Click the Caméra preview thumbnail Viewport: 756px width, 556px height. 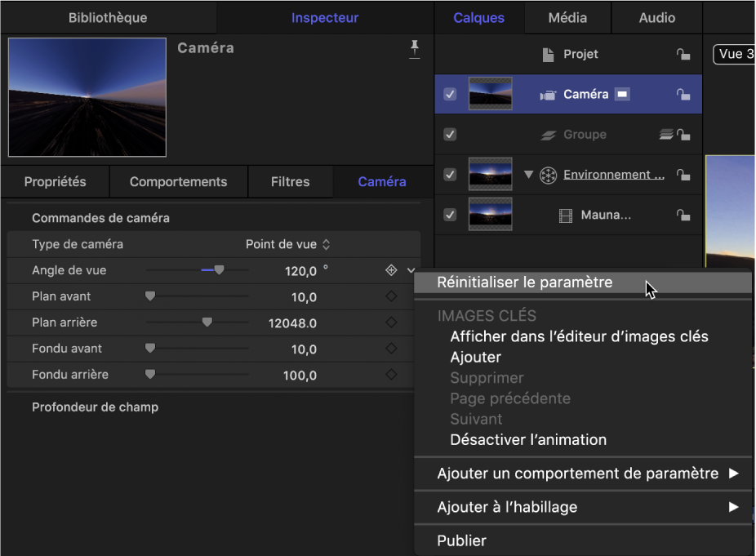87,96
